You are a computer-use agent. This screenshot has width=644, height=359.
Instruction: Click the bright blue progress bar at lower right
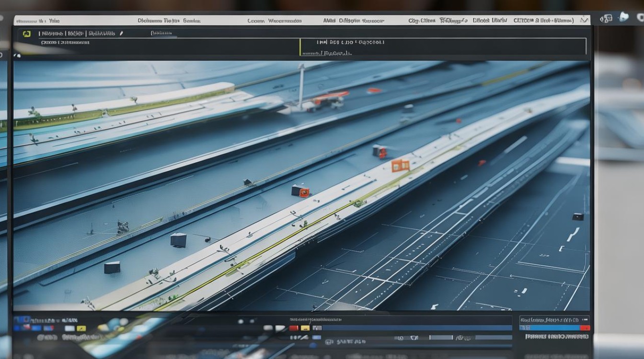coord(550,328)
